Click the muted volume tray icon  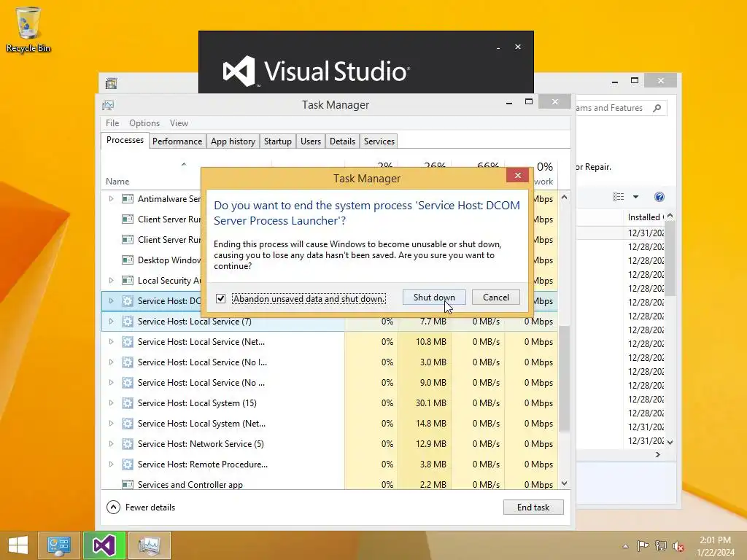point(678,545)
